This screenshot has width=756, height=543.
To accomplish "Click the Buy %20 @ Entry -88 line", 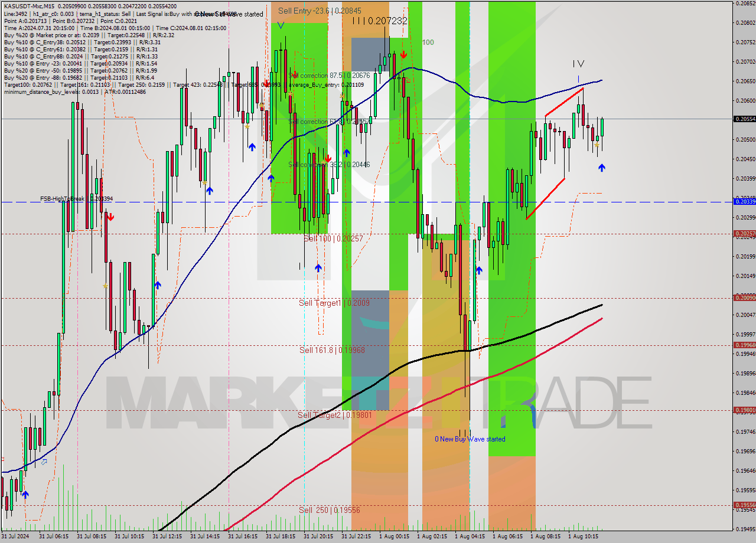I will click(79, 77).
